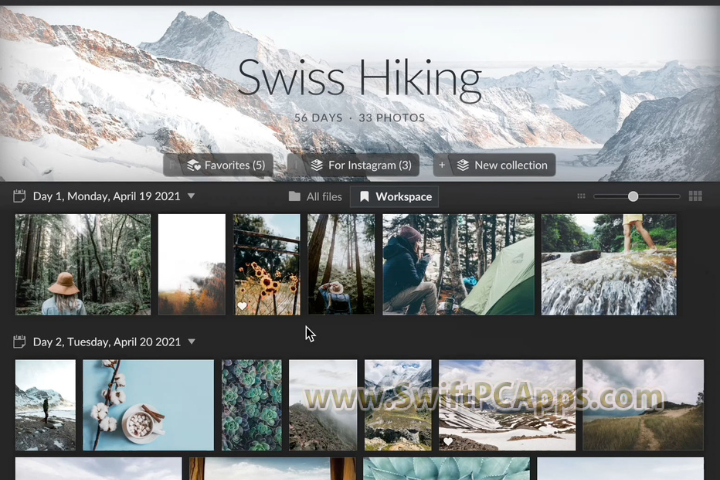This screenshot has width=720, height=480.
Task: Click the calendar icon next to Day 1
Action: pos(19,197)
